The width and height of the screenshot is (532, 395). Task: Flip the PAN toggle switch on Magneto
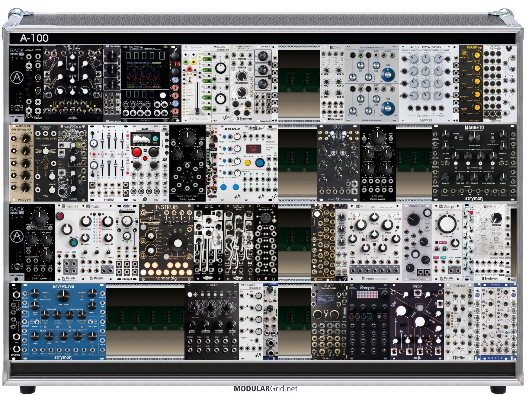(501, 163)
